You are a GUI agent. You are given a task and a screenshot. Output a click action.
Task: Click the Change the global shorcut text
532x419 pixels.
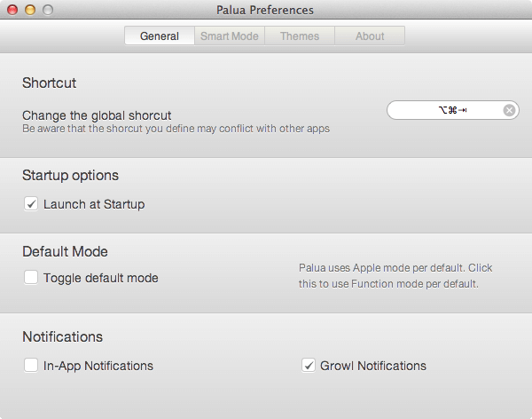pyautogui.click(x=97, y=115)
